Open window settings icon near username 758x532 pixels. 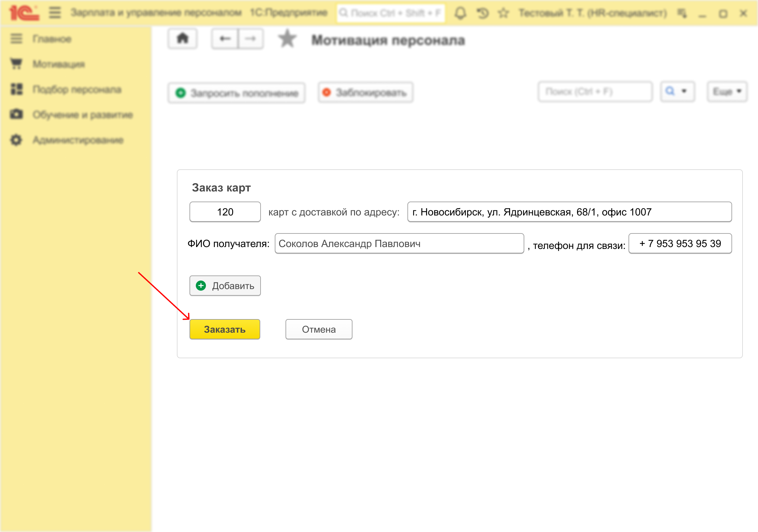click(x=682, y=13)
